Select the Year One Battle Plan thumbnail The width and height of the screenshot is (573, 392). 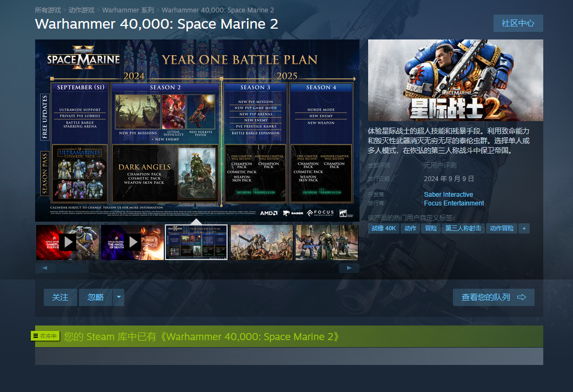(x=196, y=242)
